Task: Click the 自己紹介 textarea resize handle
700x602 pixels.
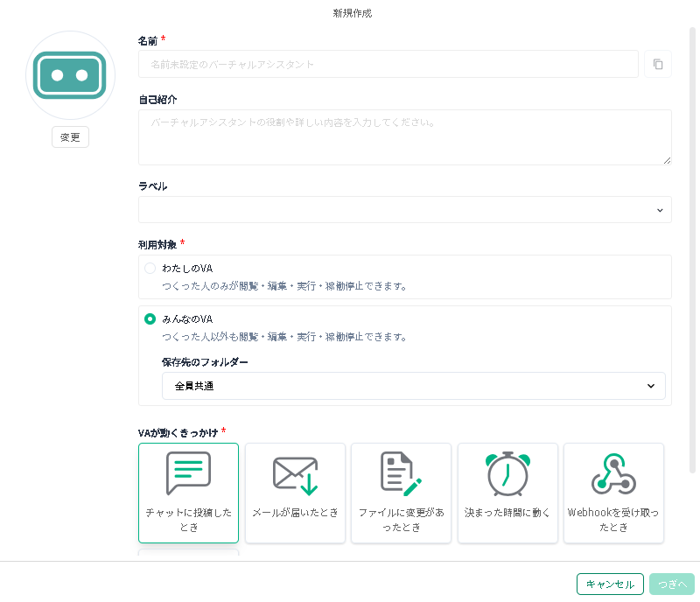Action: [667, 160]
